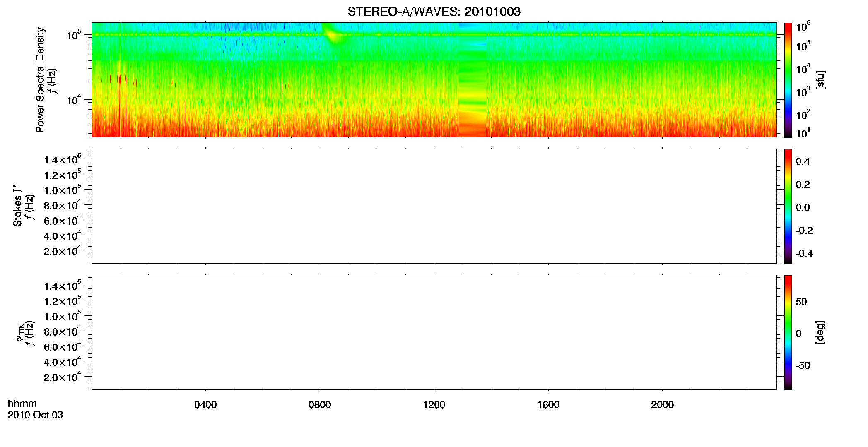
Task: Click the [deg] unit label
Action: coord(820,332)
